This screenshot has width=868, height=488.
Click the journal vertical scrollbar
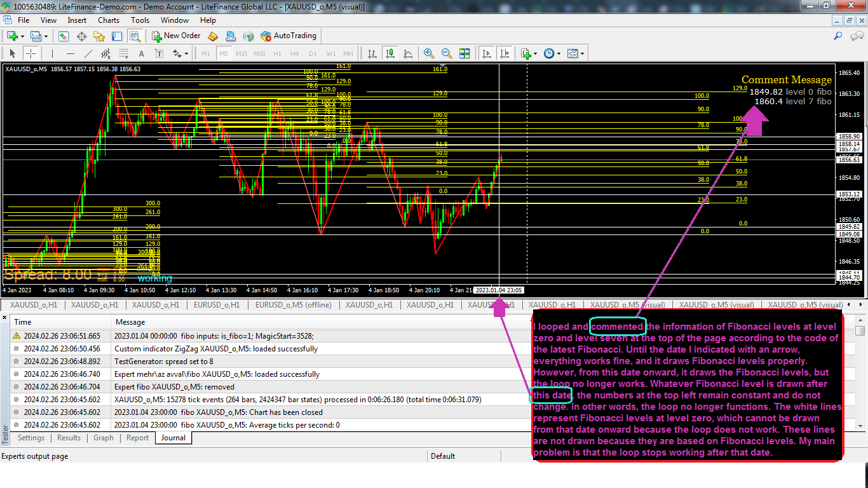860,374
